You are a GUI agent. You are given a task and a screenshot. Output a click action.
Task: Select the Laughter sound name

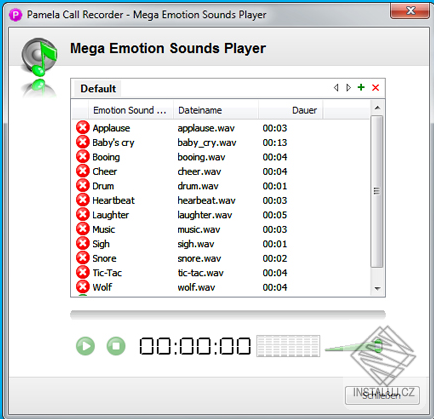(x=111, y=215)
